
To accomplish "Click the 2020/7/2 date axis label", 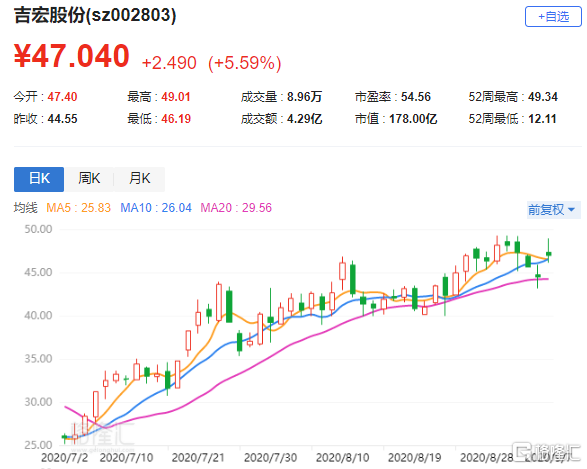I will coord(64,458).
